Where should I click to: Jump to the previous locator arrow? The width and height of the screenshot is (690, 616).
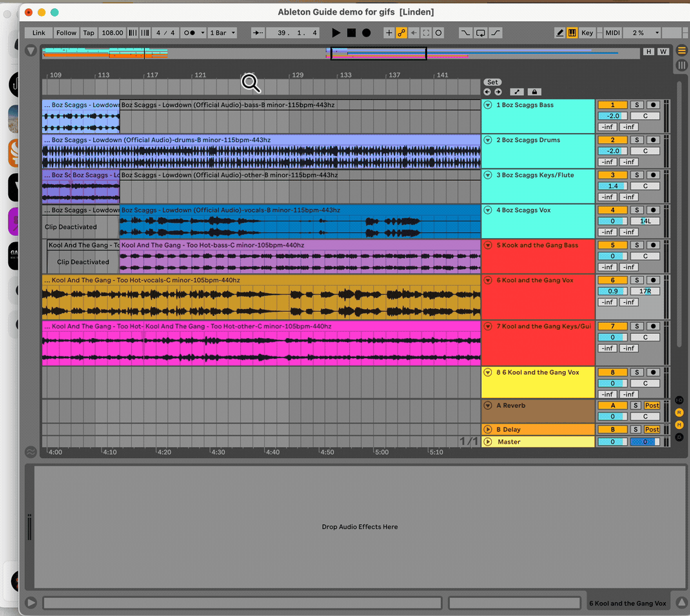pos(487,92)
